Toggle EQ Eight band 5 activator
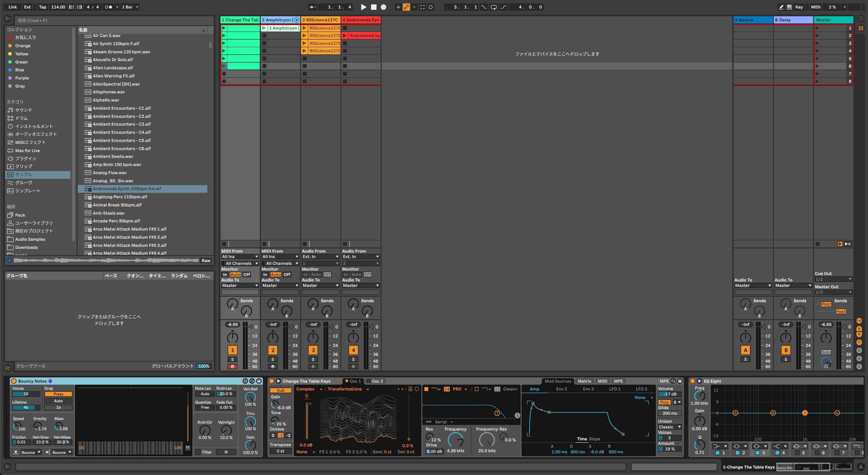868x475 pixels. tap(797, 453)
